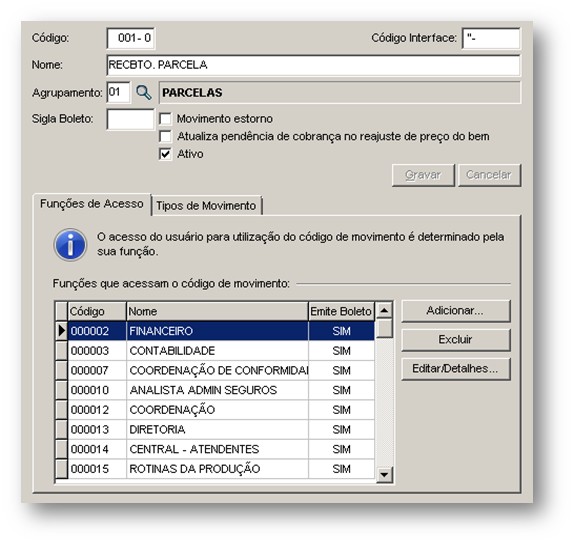Click the grid scroll up arrow

(384, 311)
